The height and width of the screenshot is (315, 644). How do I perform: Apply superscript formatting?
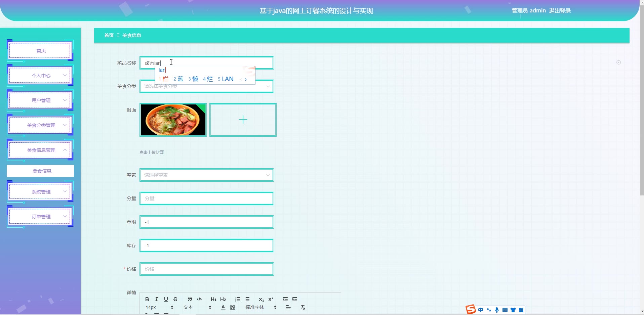271,299
